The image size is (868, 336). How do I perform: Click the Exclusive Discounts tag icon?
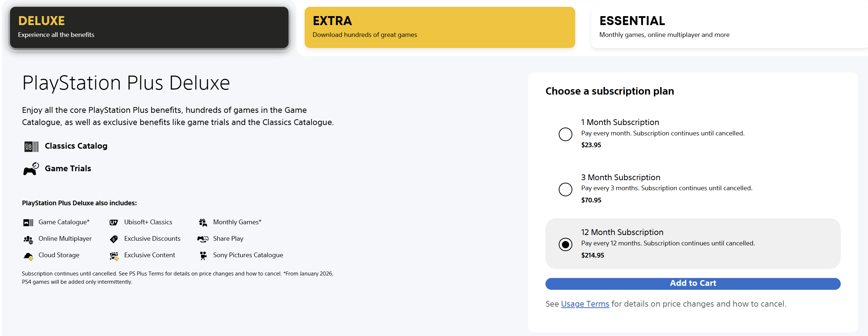(x=114, y=239)
